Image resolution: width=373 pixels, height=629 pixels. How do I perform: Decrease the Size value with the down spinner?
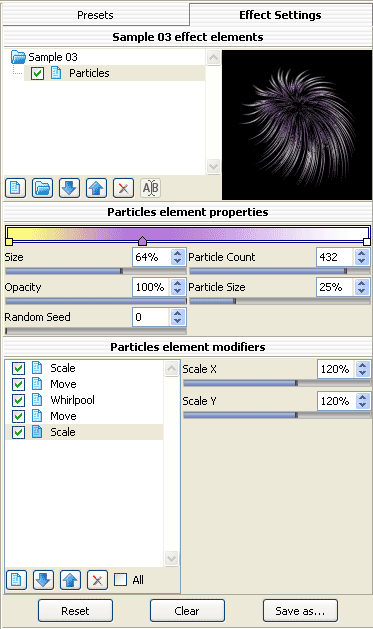pyautogui.click(x=177, y=261)
